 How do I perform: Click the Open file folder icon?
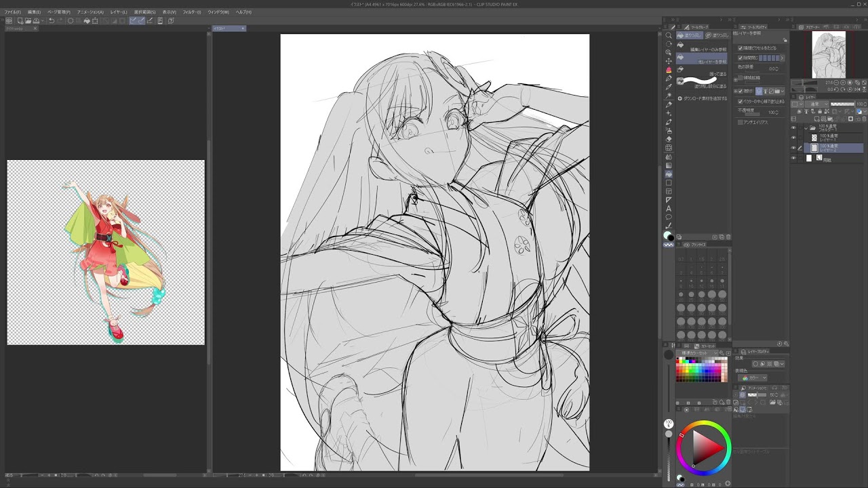(x=28, y=21)
